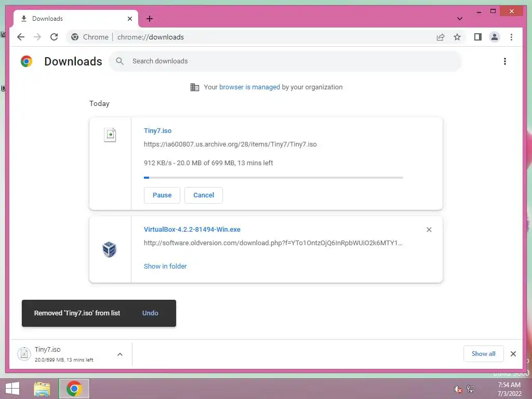Screen dimensions: 532x399
Task: Click the browser forward arrow
Action: pyautogui.click(x=37, y=37)
